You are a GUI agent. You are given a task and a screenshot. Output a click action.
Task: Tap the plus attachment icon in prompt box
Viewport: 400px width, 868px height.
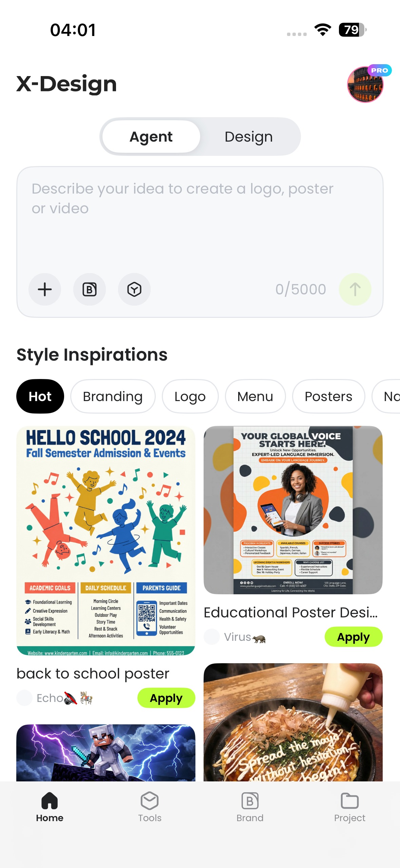45,289
